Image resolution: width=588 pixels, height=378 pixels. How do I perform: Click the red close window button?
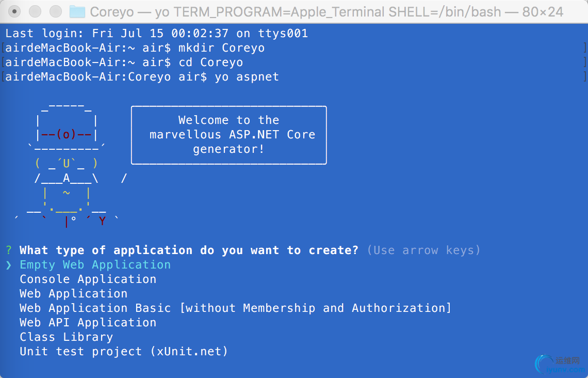(15, 11)
